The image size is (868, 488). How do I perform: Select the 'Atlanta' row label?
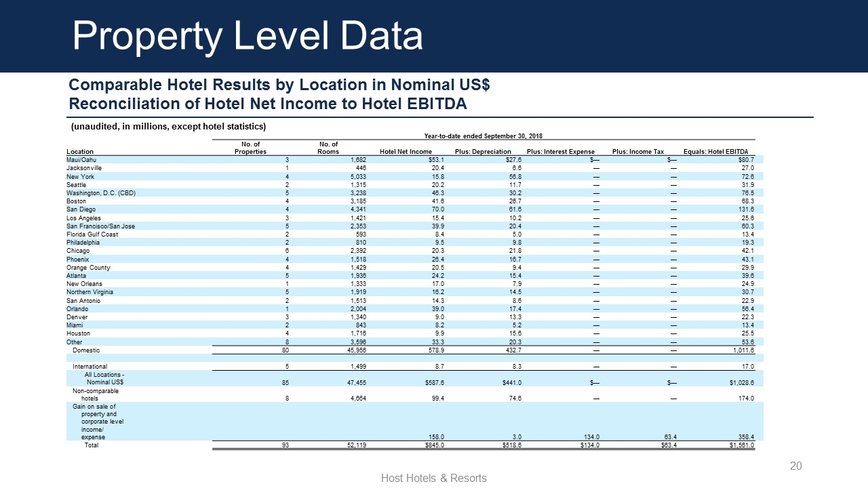(77, 276)
